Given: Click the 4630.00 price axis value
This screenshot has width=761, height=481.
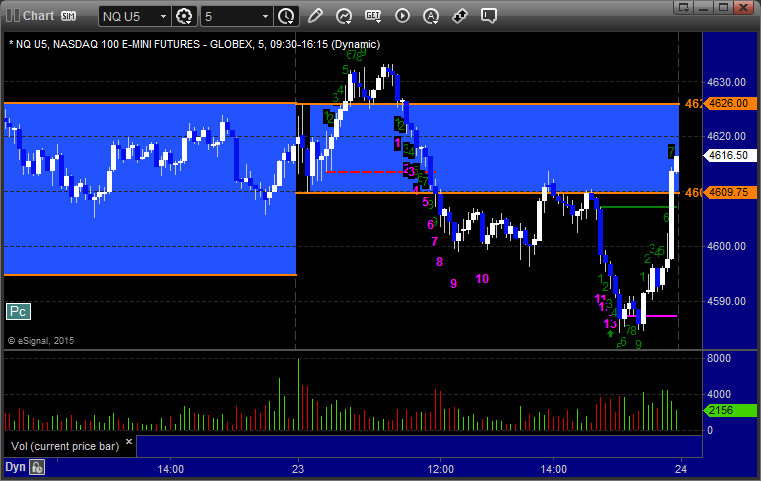Looking at the screenshot, I should 727,82.
